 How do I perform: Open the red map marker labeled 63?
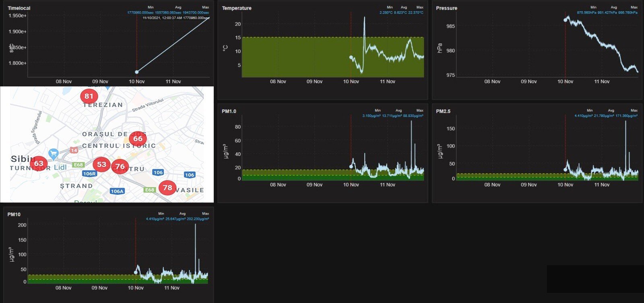[39, 163]
